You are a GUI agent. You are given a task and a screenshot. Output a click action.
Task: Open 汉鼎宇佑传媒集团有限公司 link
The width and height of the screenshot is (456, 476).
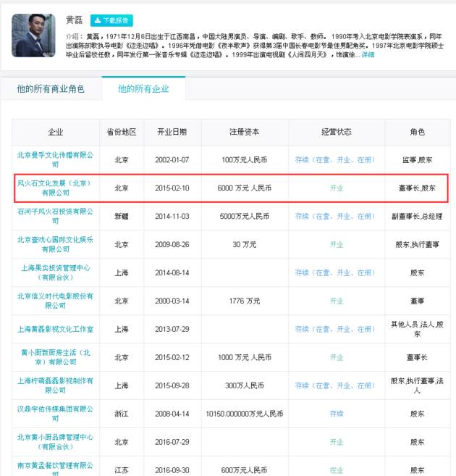tap(56, 414)
